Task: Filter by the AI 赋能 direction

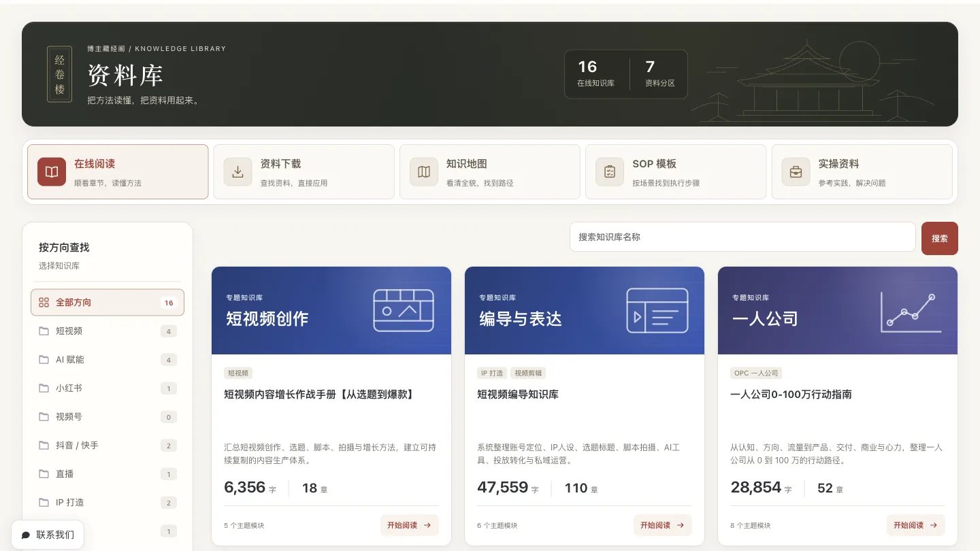Action: (108, 360)
